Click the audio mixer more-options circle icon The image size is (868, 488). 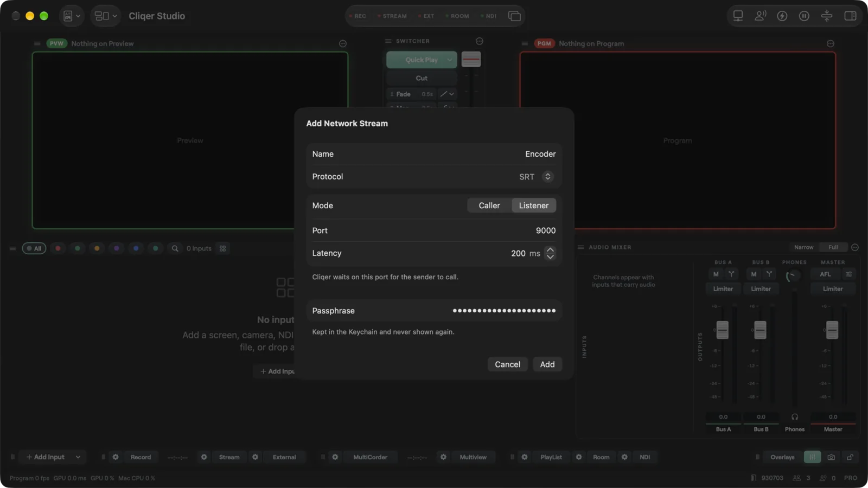coord(855,247)
